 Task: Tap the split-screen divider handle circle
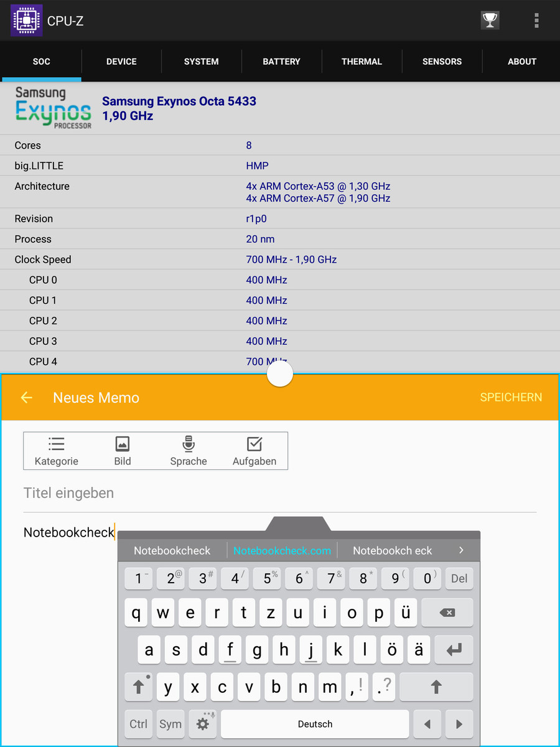[280, 374]
